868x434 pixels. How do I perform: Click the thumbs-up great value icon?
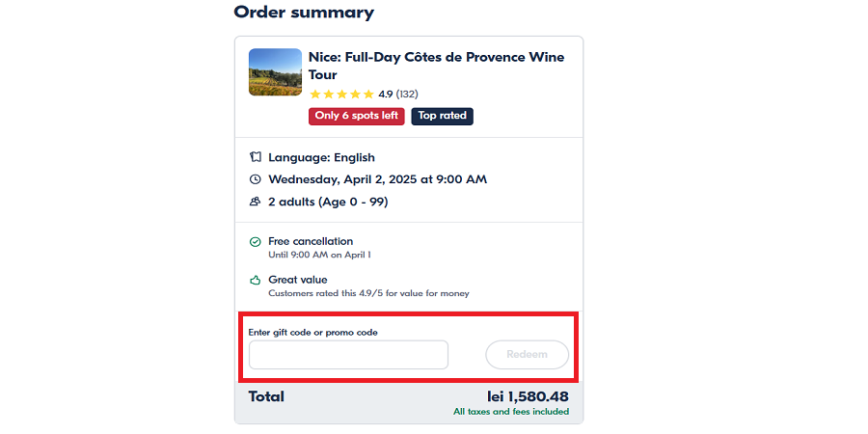(256, 281)
